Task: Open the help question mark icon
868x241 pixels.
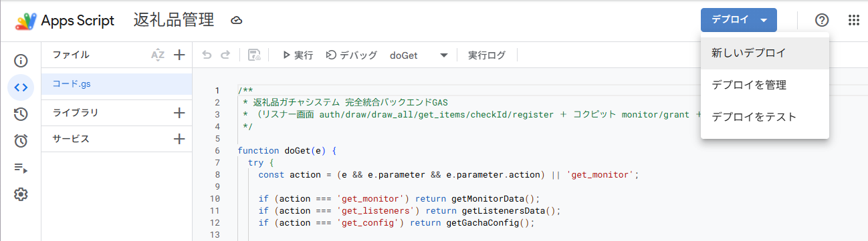Action: (822, 21)
